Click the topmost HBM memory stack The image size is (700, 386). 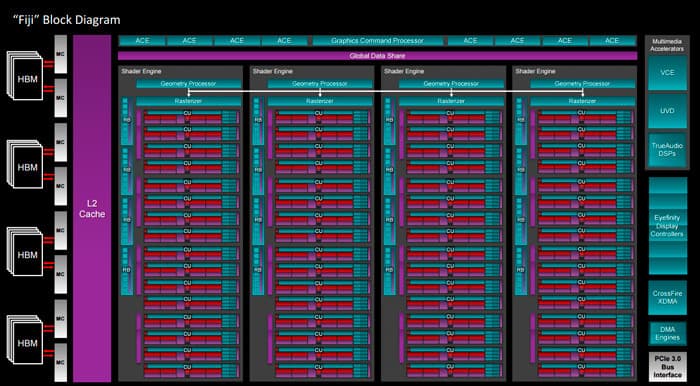click(24, 76)
